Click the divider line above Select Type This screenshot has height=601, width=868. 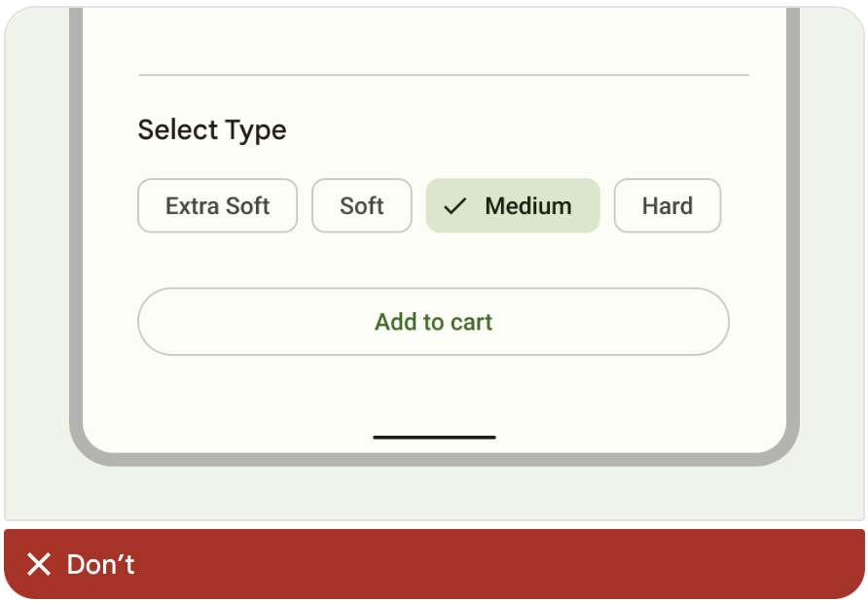coord(444,75)
